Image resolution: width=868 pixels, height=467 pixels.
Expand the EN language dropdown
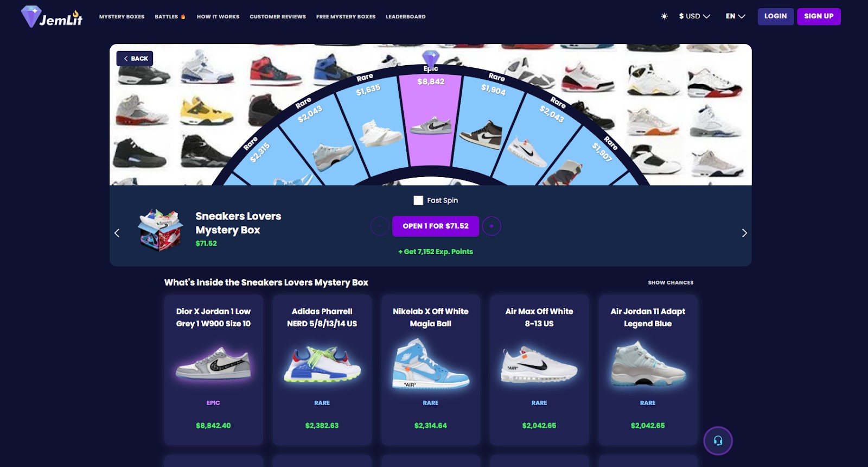coord(736,16)
